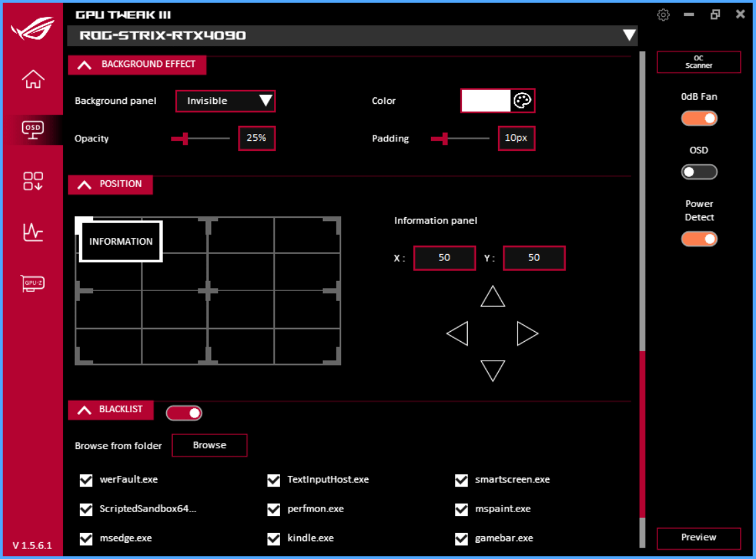Viewport: 756px width, 559px height.
Task: Turn off the Blacklist toggle
Action: coord(184,413)
